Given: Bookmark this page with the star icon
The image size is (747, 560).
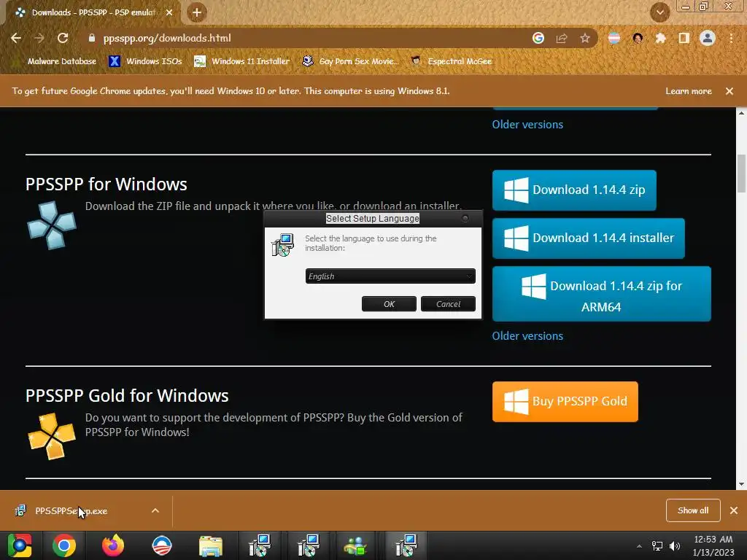Looking at the screenshot, I should click(585, 38).
